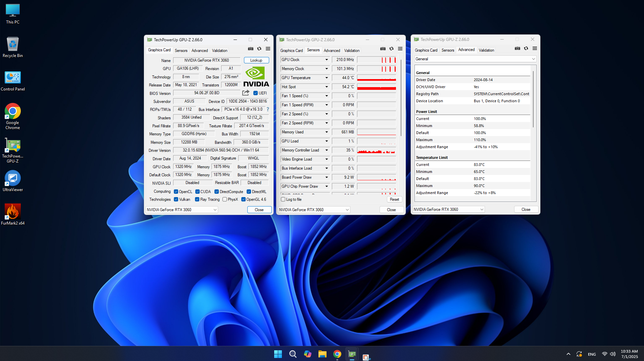Screen dimensions: 644x361
Task: Click GPU-Z icon on taskbar
Action: tap(352, 354)
